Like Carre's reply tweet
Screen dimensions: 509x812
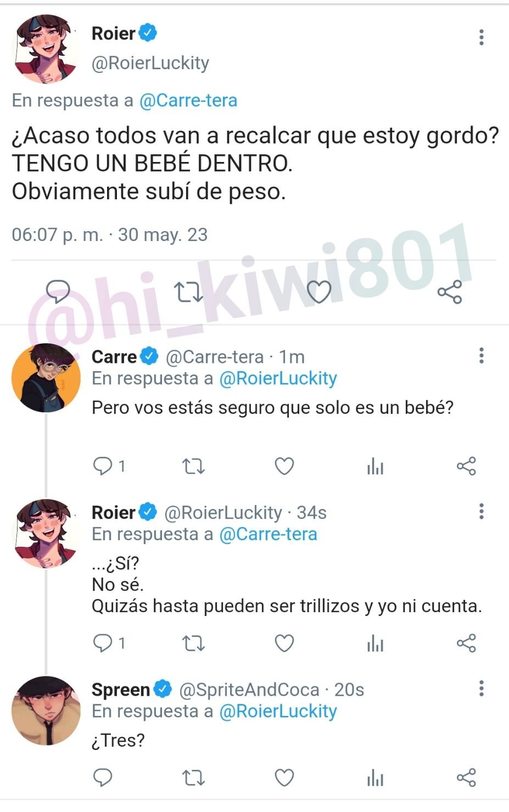click(x=284, y=466)
